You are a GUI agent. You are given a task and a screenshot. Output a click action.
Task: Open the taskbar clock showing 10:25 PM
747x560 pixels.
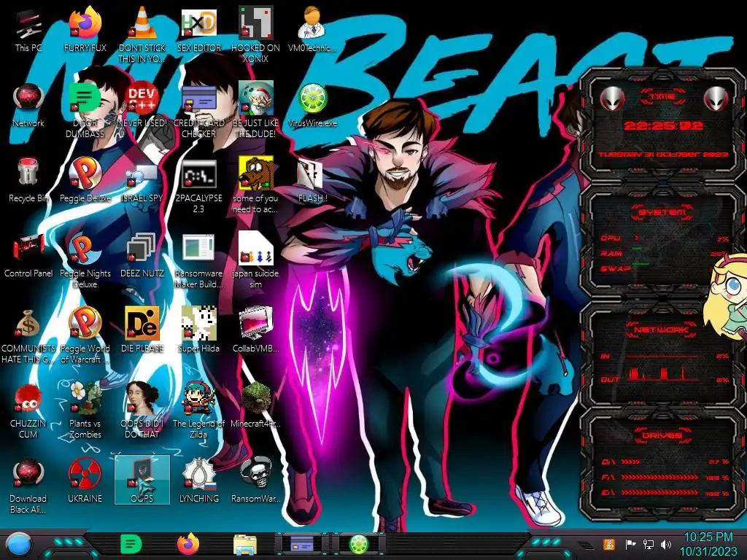708,544
